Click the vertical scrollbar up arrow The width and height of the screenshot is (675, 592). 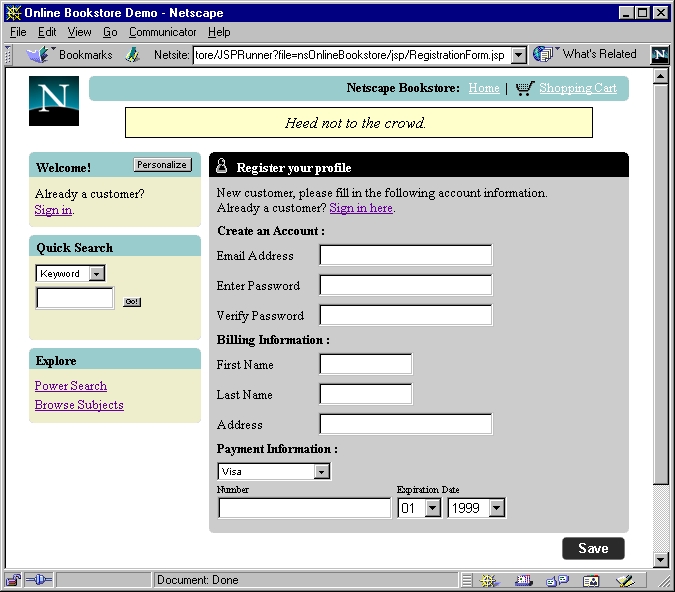(660, 77)
